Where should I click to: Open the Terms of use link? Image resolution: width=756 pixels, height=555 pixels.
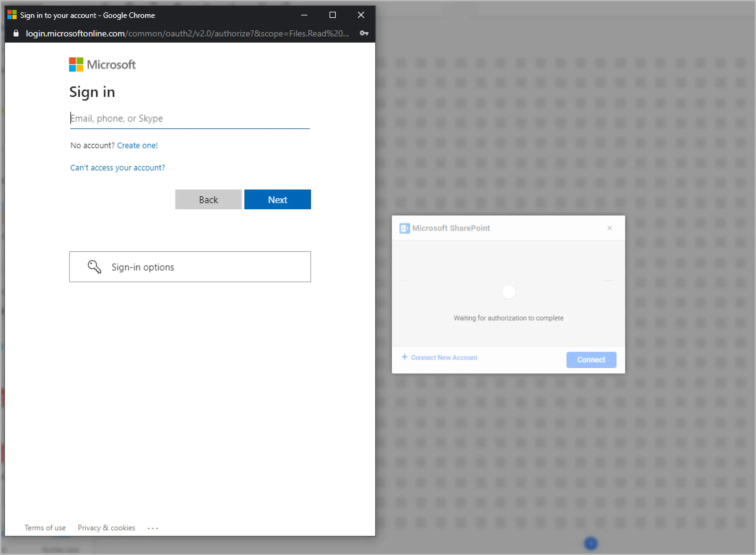[x=45, y=528]
